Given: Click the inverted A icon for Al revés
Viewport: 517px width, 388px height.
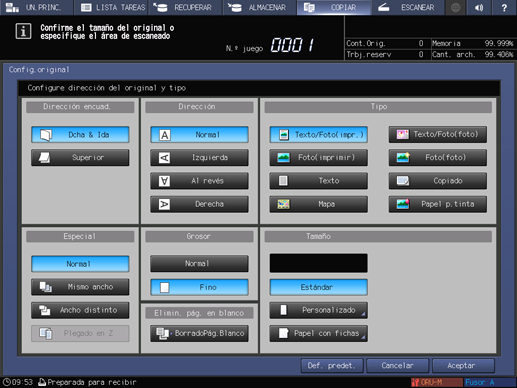Looking at the screenshot, I should click(164, 181).
